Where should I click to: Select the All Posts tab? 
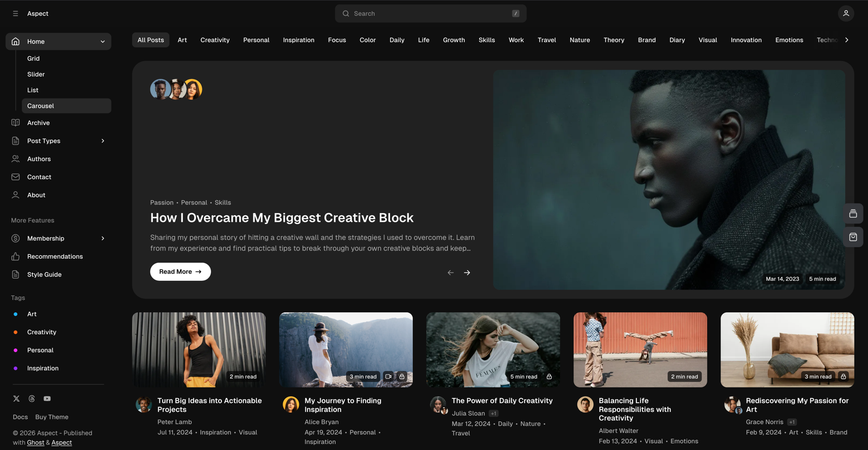point(151,40)
